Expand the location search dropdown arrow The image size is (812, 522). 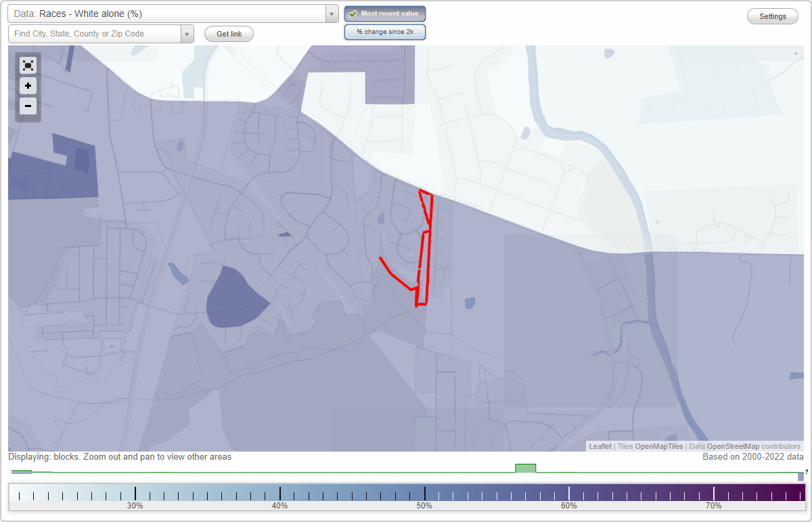[187, 34]
